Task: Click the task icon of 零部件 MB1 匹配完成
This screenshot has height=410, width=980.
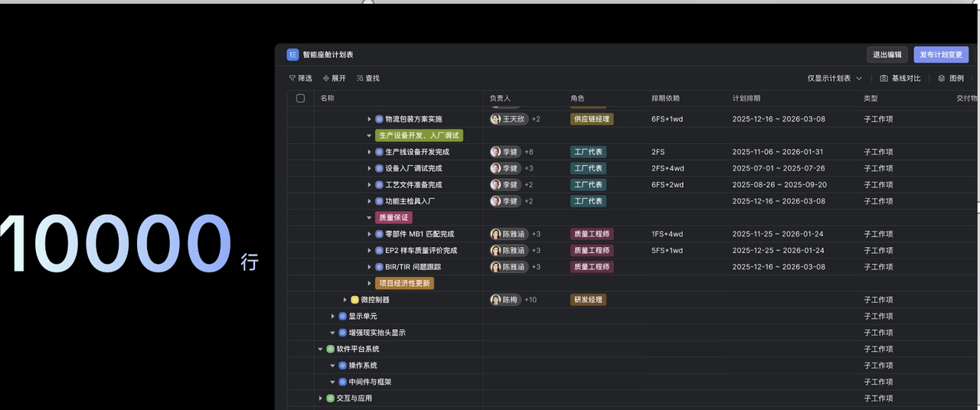Action: (x=379, y=234)
